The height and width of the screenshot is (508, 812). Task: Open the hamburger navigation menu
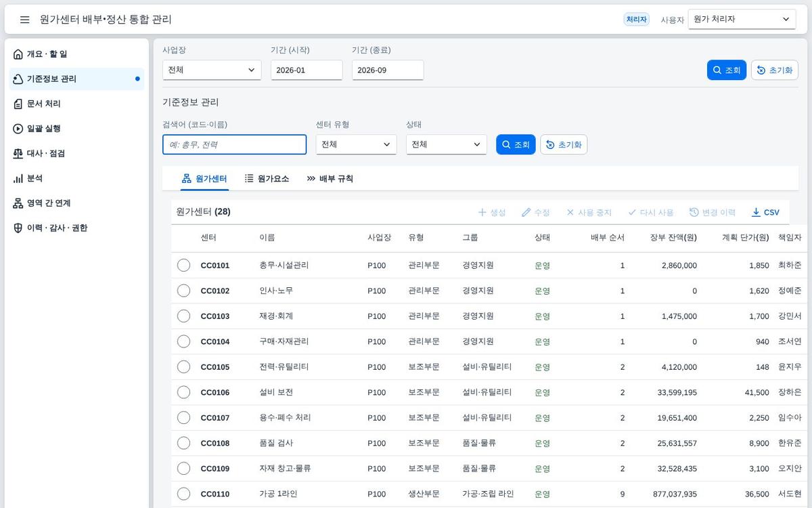[x=25, y=20]
